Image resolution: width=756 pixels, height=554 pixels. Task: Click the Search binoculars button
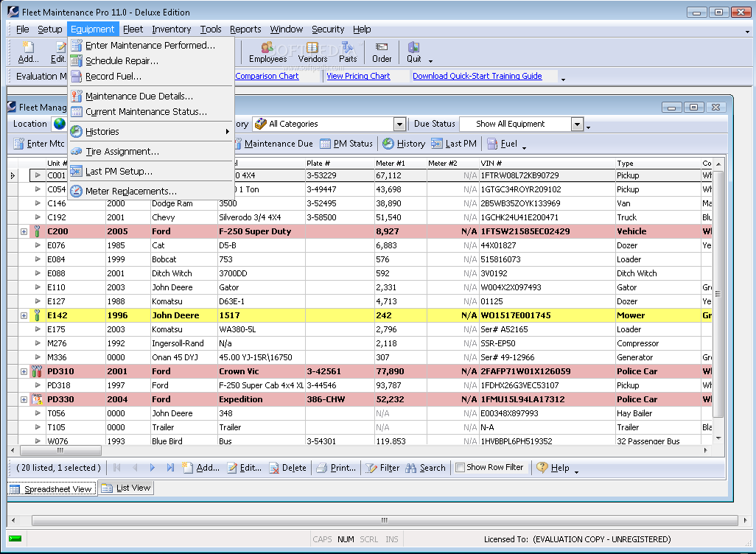click(425, 468)
